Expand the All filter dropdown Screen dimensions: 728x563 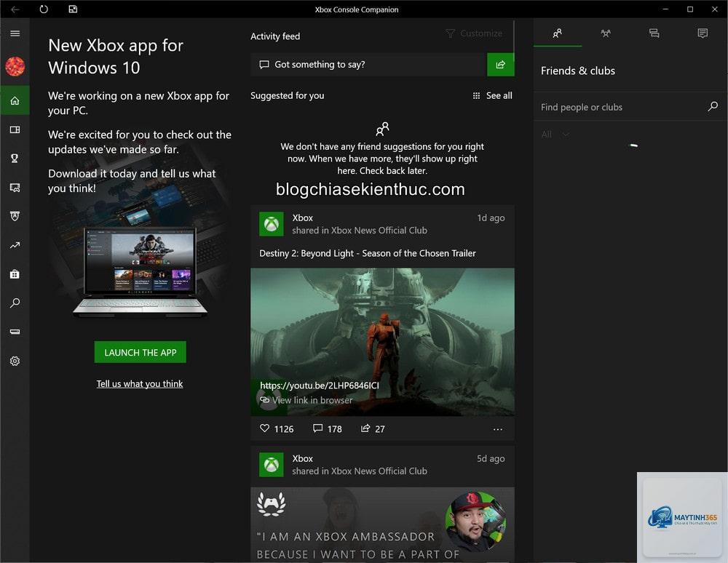pos(555,135)
